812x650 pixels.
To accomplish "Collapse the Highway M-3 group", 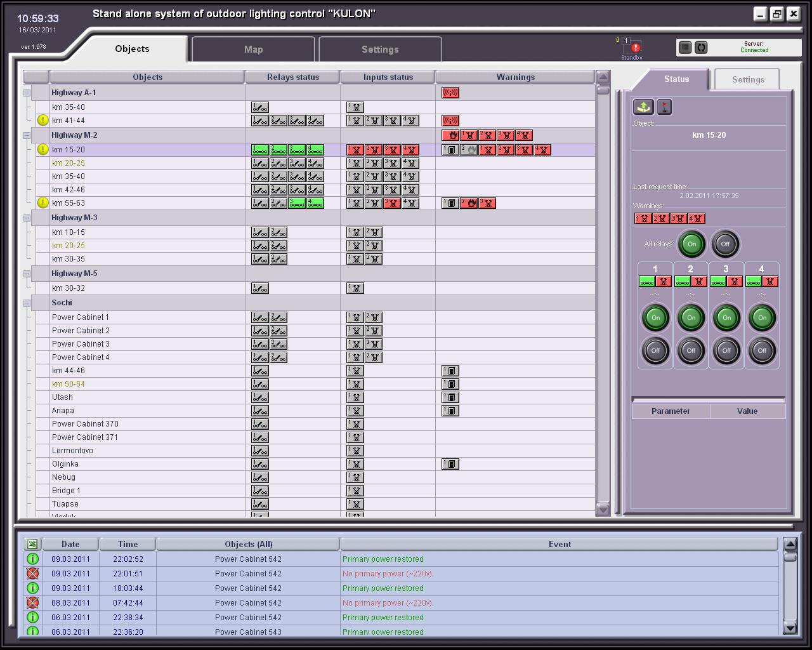I will [26, 217].
